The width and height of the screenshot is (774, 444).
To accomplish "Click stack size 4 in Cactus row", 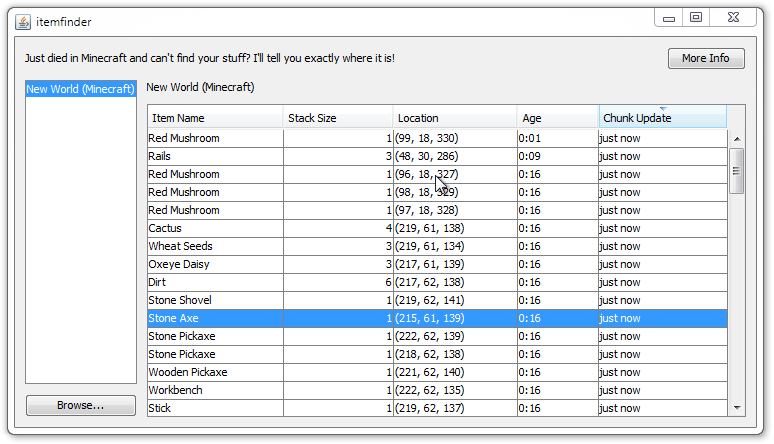I will [338, 228].
